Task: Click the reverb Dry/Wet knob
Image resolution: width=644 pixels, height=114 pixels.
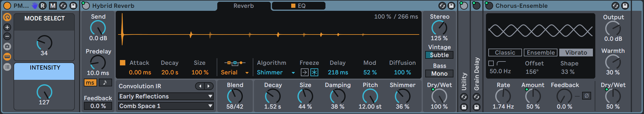Action: [x=439, y=96]
